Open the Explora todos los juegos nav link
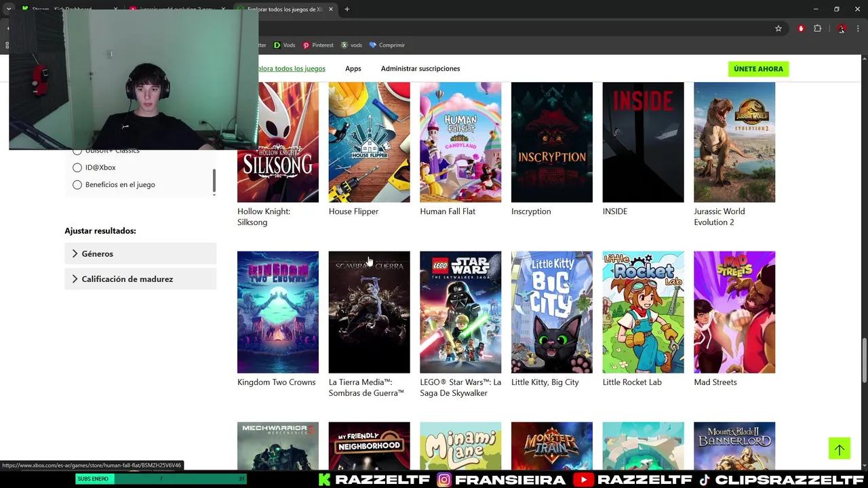Viewport: 868px width, 488px height. (x=292, y=68)
